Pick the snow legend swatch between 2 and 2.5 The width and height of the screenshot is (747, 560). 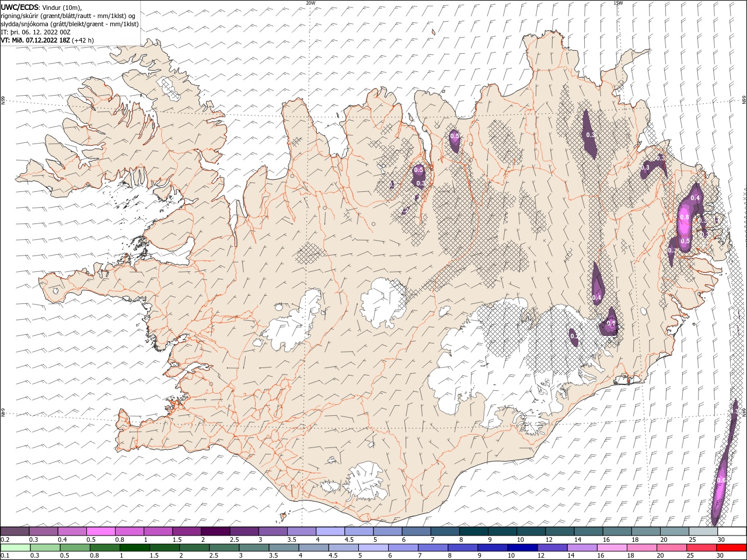pos(215,531)
